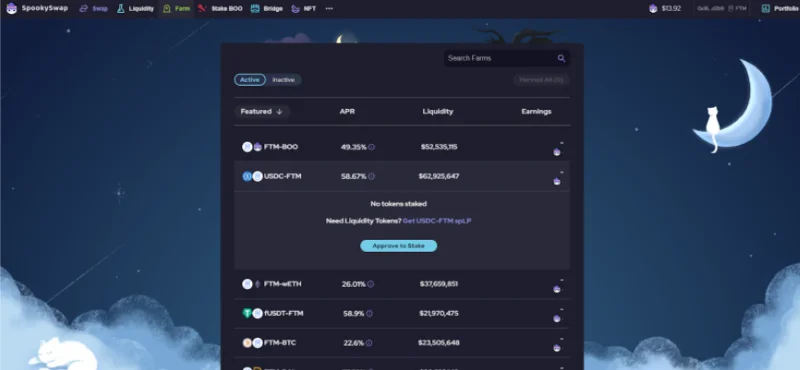Sort farms by Liquidity column
The image size is (800, 370).
point(438,112)
